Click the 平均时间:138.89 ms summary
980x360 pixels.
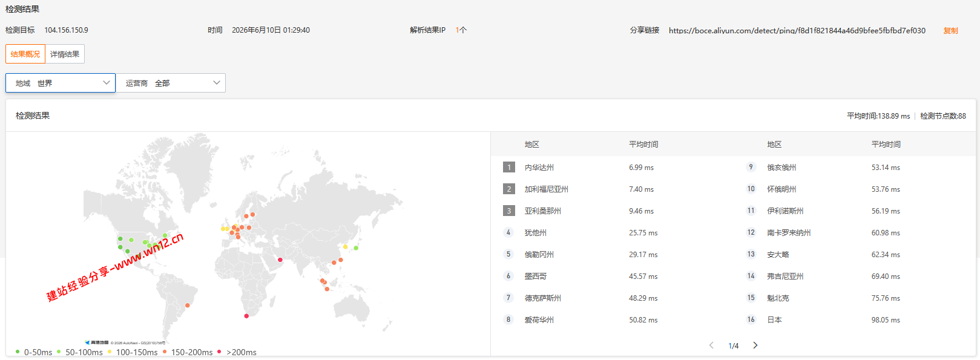(x=878, y=116)
